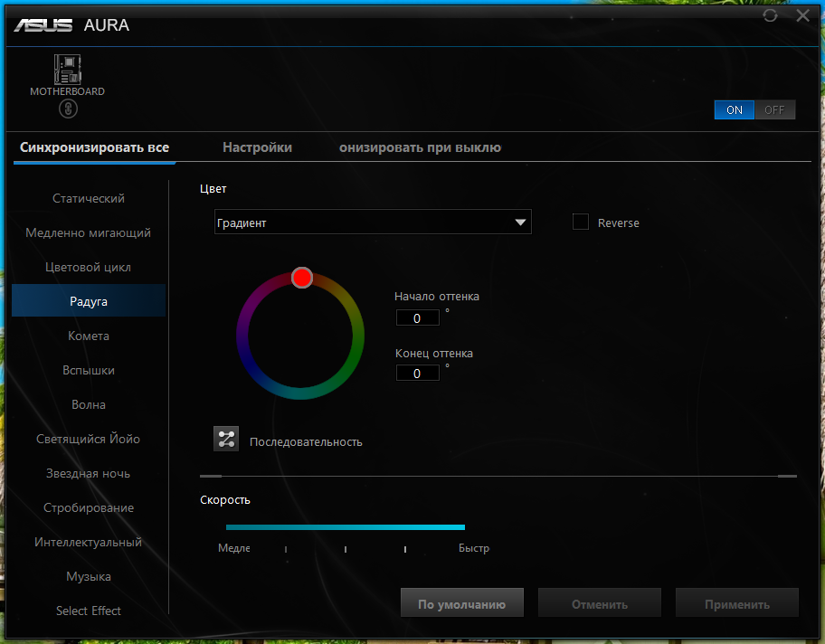Select the Стробирование effect
Image resolution: width=825 pixels, height=644 pixels.
click(x=89, y=507)
